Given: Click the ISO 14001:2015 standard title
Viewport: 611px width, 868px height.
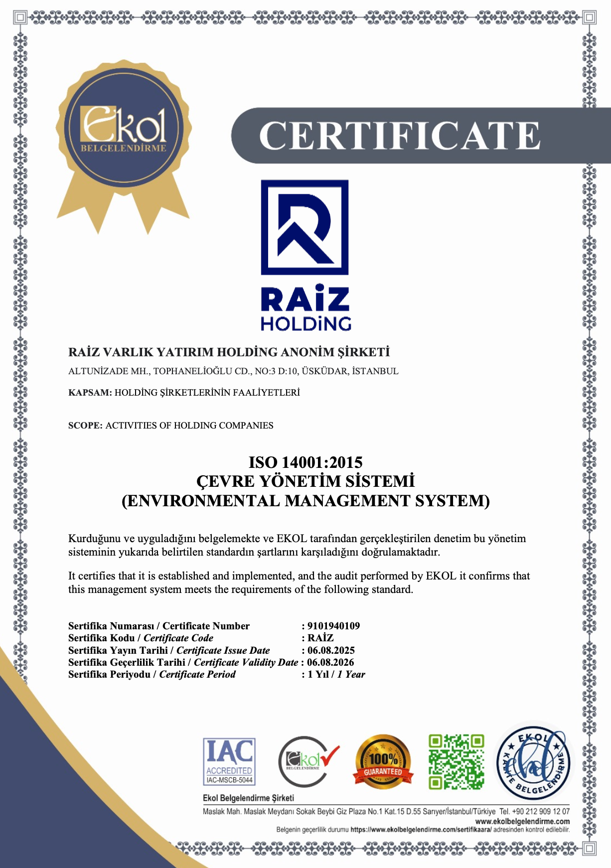Looking at the screenshot, I should click(305, 462).
